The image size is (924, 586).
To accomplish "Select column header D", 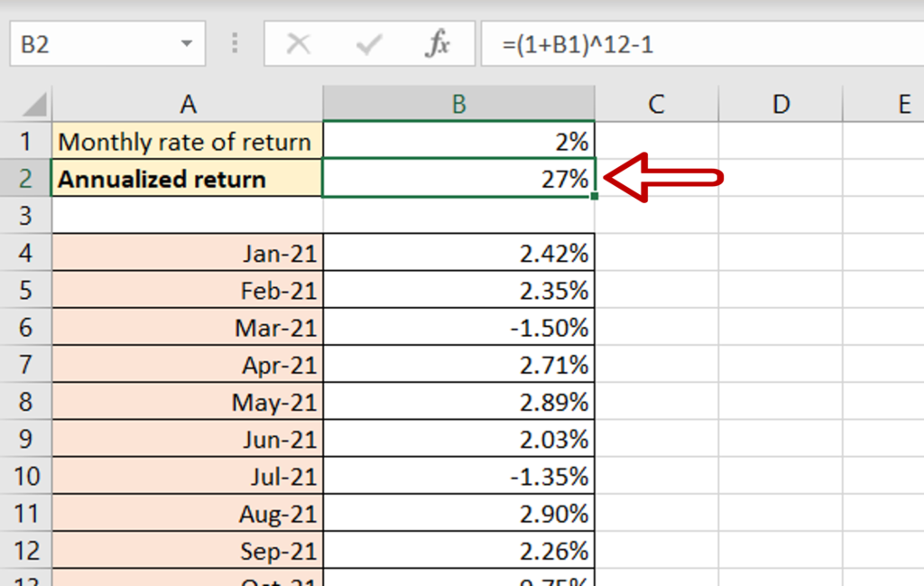I will tap(780, 102).
